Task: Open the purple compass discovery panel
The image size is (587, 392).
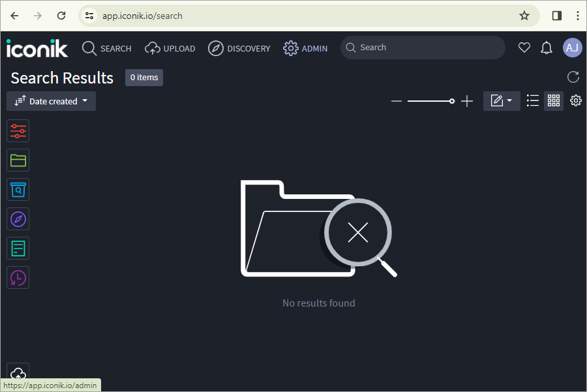Action: (x=18, y=219)
